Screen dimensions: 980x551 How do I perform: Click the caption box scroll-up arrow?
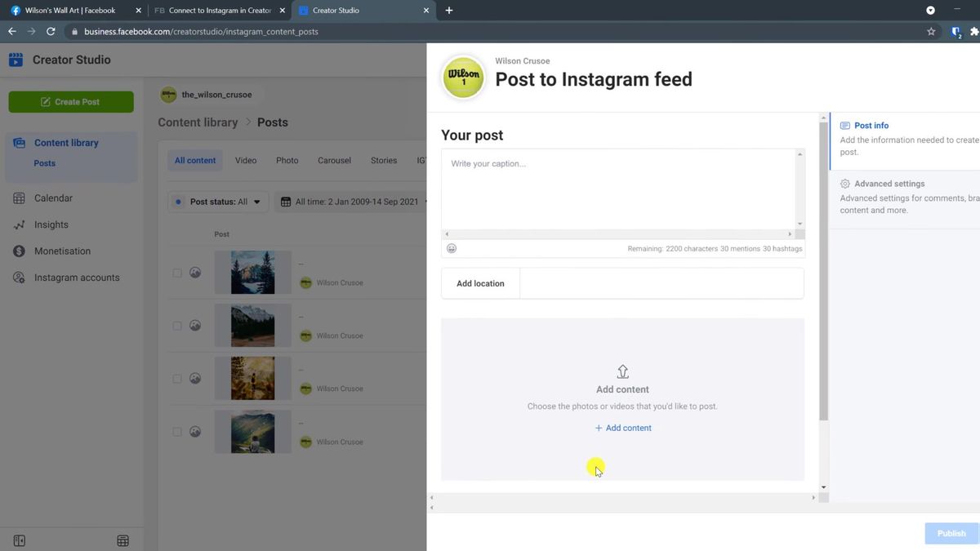pyautogui.click(x=800, y=154)
